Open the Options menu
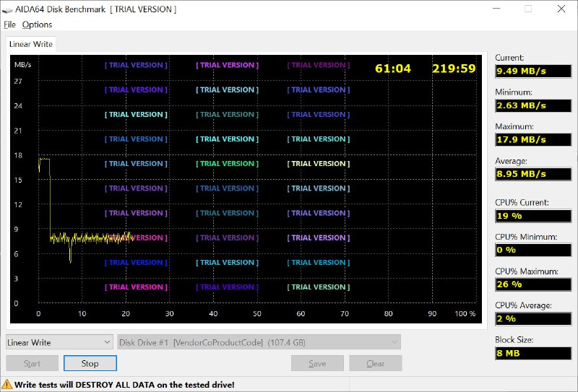578x392 pixels. [x=37, y=25]
